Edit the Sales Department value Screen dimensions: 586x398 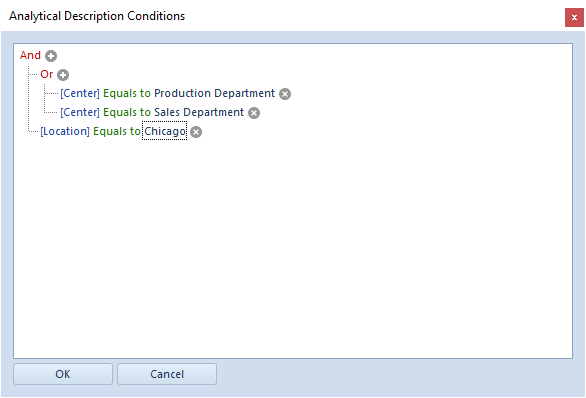[x=199, y=112]
